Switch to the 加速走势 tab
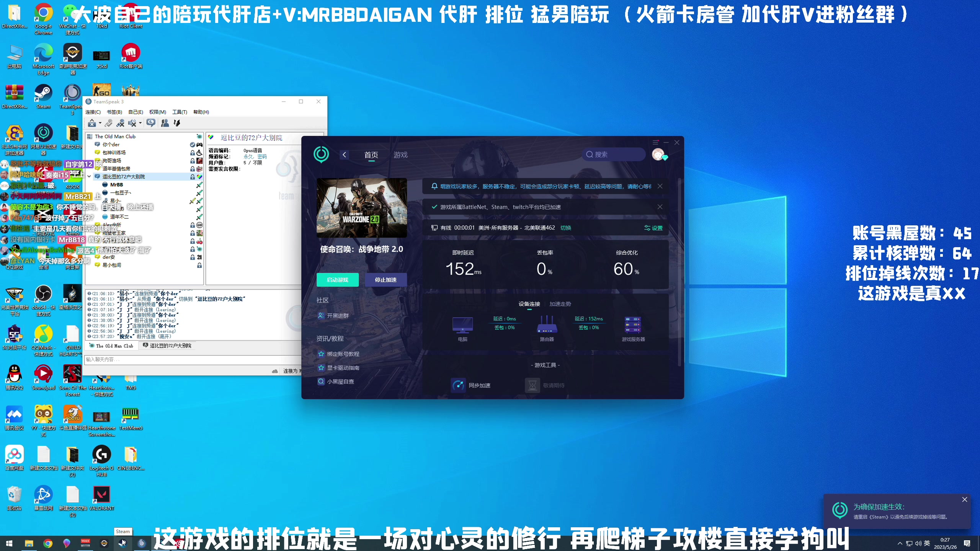 (x=560, y=304)
